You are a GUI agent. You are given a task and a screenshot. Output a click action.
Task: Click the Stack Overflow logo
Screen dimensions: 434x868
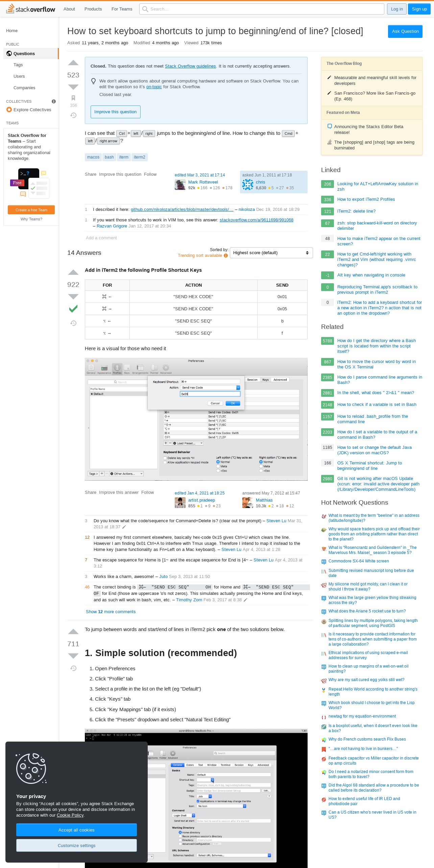[x=30, y=9]
